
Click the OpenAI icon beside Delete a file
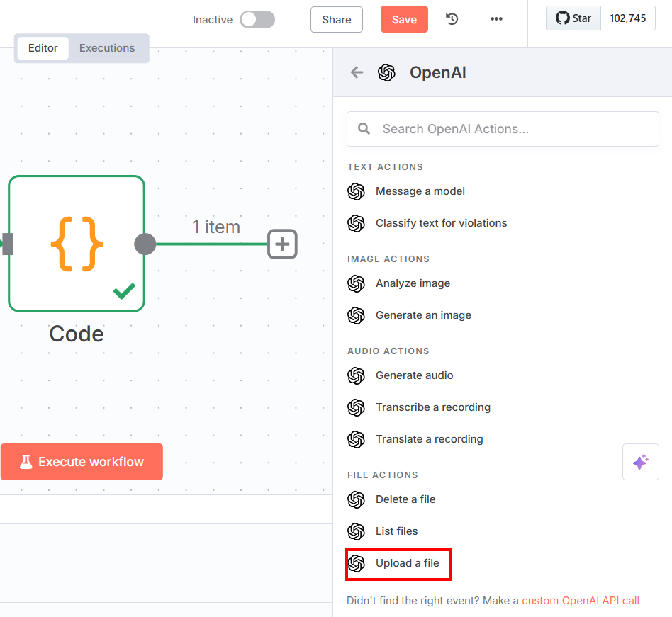pos(356,499)
